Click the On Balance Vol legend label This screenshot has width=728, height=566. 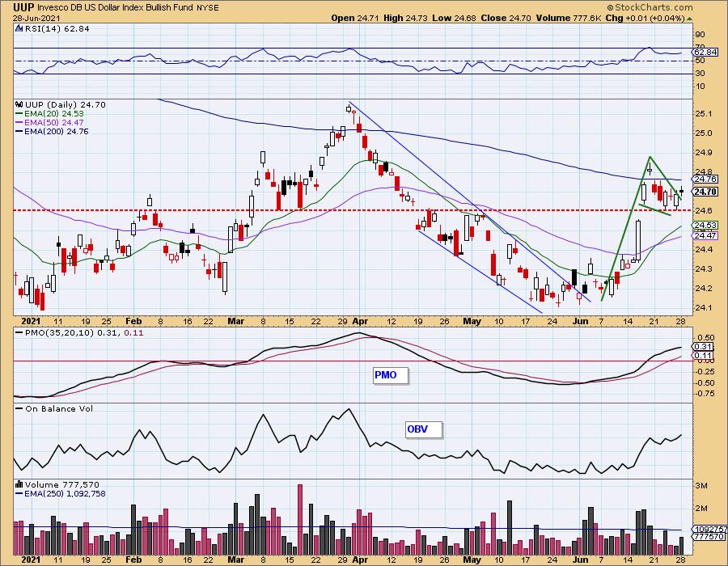click(x=54, y=408)
